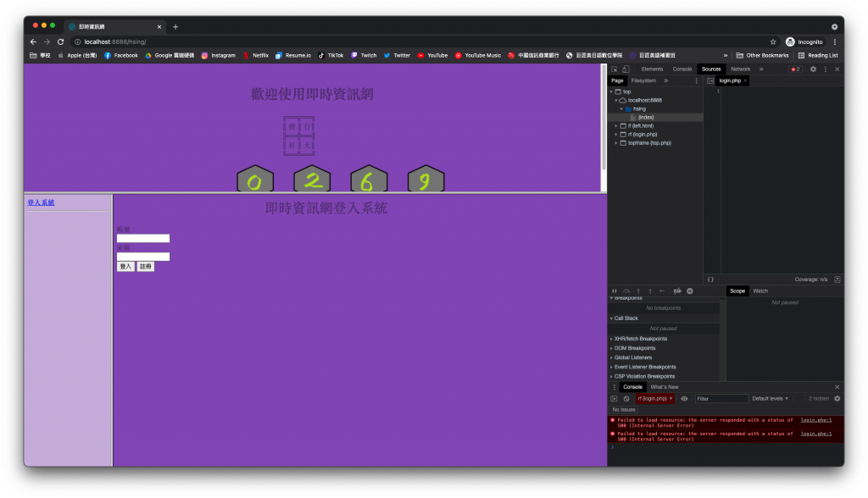Expand Global Listeners section
Viewport: 868px width, 498px height.
coord(632,358)
